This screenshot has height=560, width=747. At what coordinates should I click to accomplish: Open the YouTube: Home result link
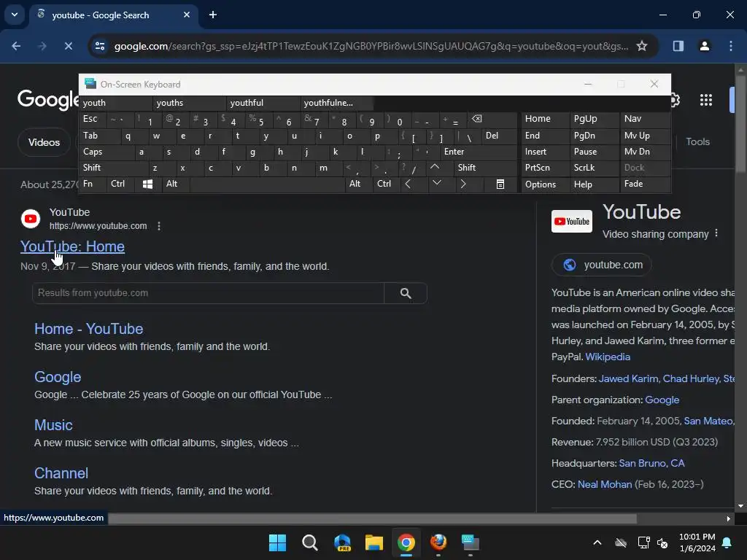coord(72,246)
